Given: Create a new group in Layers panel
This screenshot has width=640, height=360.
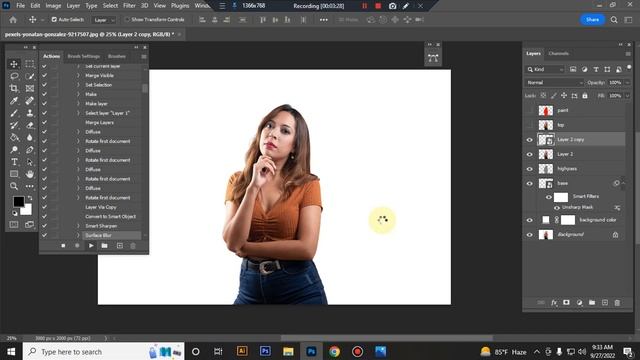Looking at the screenshot, I should pyautogui.click(x=592, y=302).
